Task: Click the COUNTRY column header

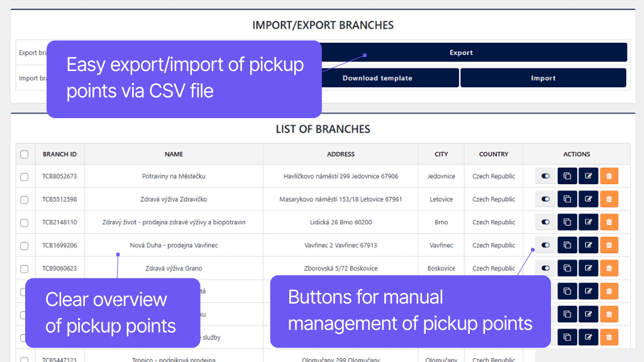Action: click(493, 155)
